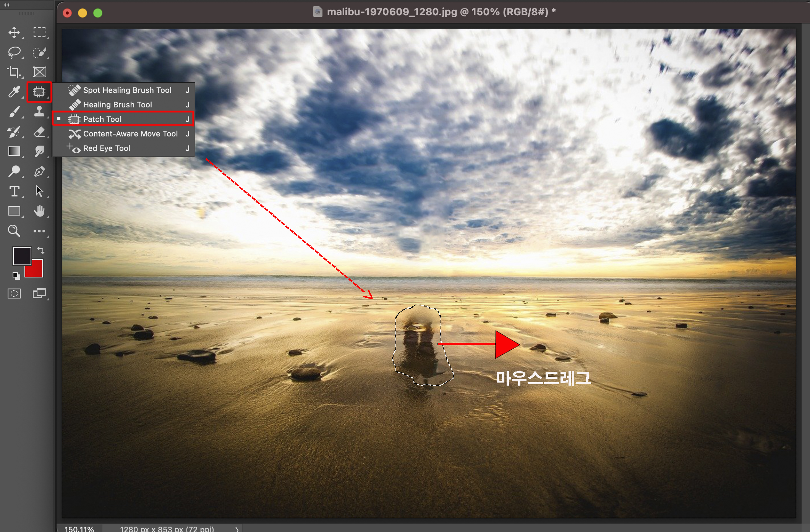Select the Eraser tool

[39, 132]
